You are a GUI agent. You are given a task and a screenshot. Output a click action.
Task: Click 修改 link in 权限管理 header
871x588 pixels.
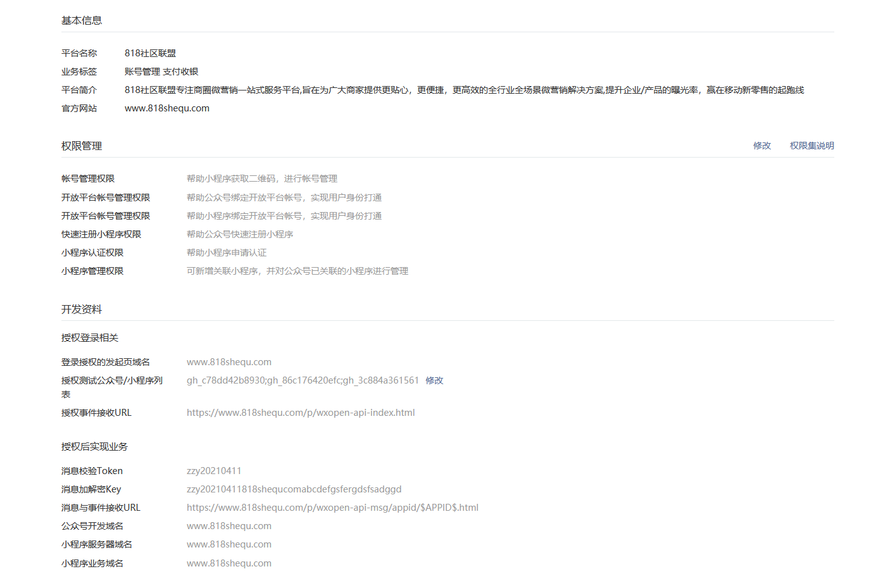tap(761, 146)
